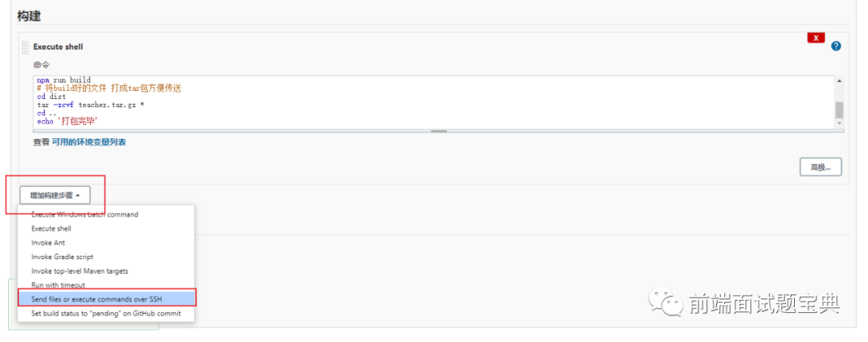
Task: Click the WeChat logo watermark icon
Action: (665, 302)
